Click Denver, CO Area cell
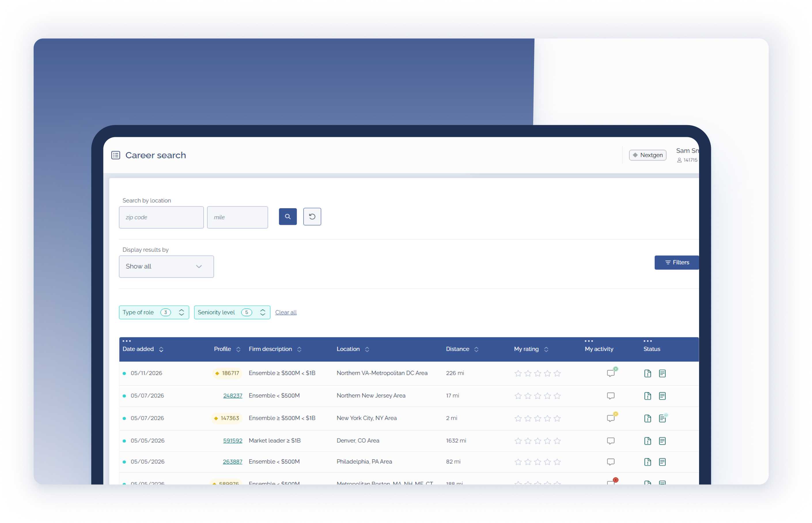812x523 pixels. 358,441
